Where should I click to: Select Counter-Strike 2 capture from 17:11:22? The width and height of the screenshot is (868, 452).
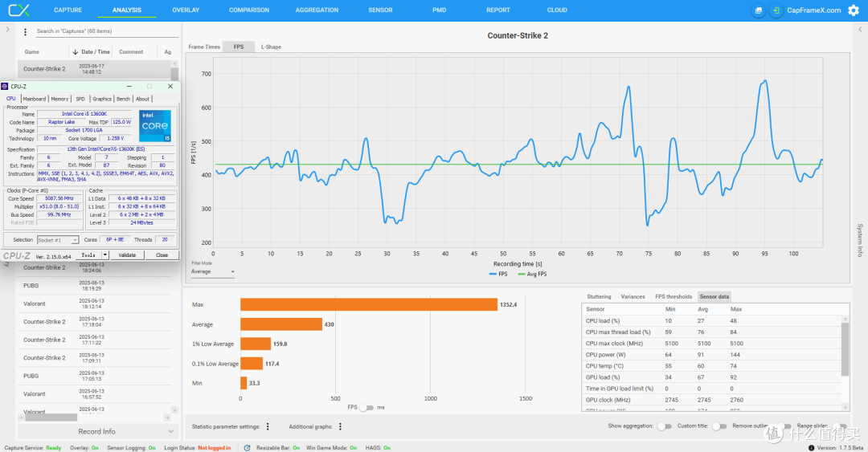click(x=94, y=340)
